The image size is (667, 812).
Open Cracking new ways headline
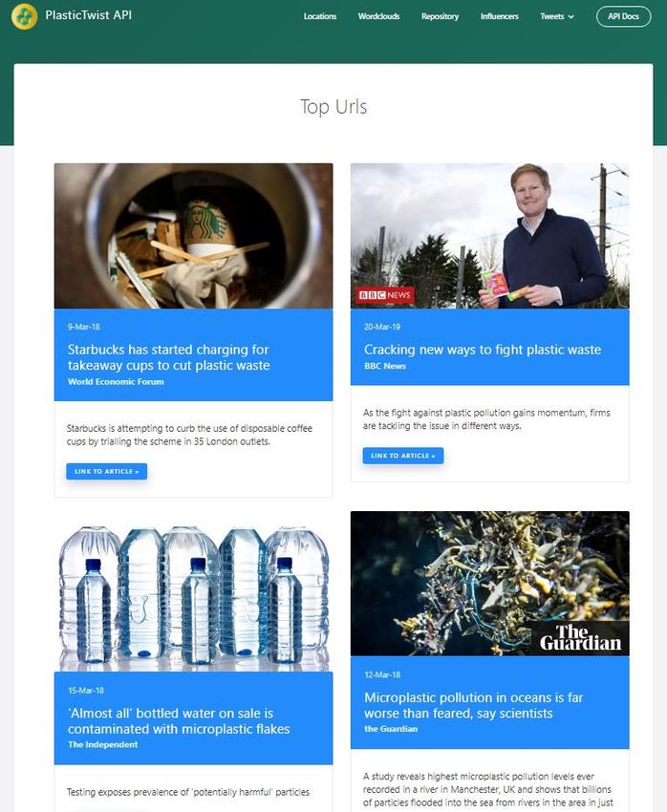(x=483, y=350)
